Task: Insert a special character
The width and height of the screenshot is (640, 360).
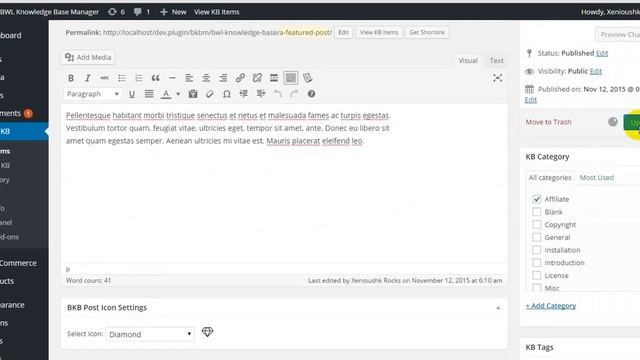Action: (227, 94)
